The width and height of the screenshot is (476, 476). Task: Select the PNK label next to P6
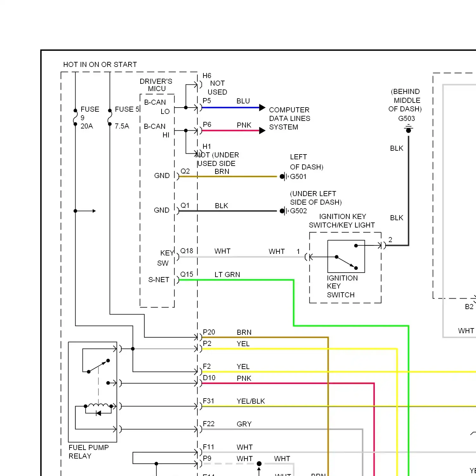click(244, 125)
